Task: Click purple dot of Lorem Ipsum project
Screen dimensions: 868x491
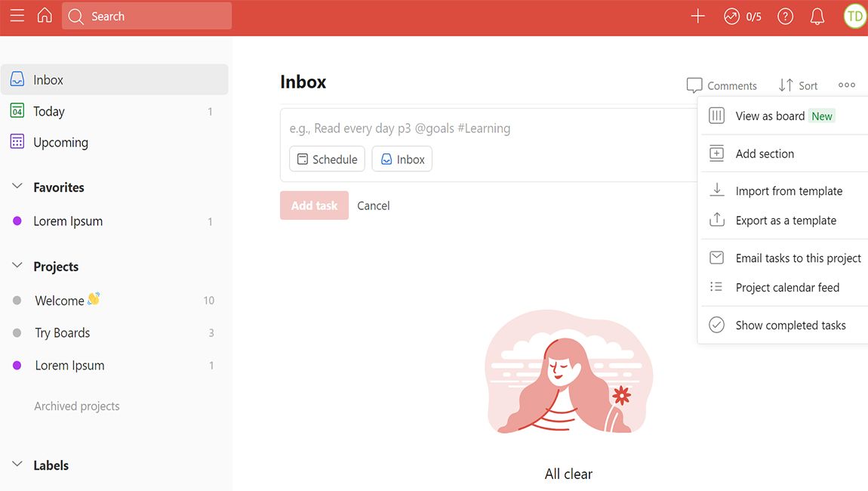Action: 17,366
